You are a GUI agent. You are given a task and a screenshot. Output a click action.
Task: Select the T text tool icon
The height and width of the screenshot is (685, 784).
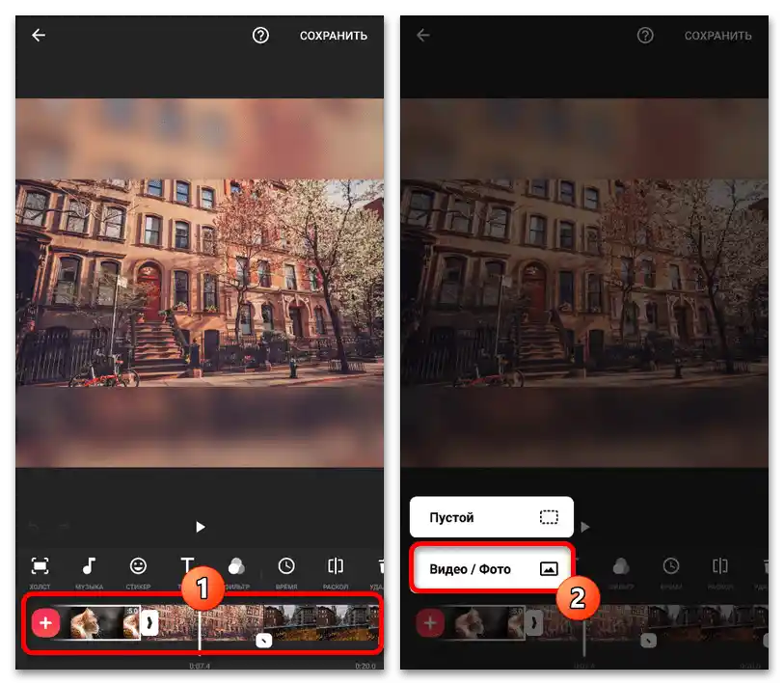click(187, 565)
